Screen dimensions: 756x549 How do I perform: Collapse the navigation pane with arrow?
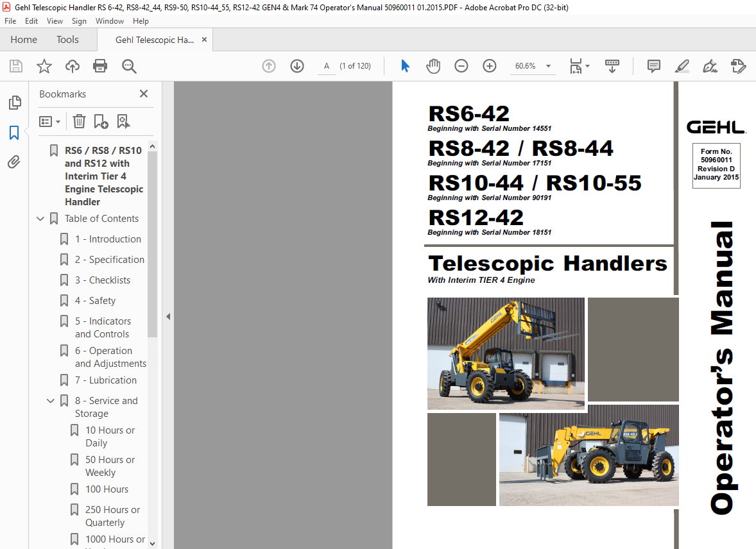[168, 317]
